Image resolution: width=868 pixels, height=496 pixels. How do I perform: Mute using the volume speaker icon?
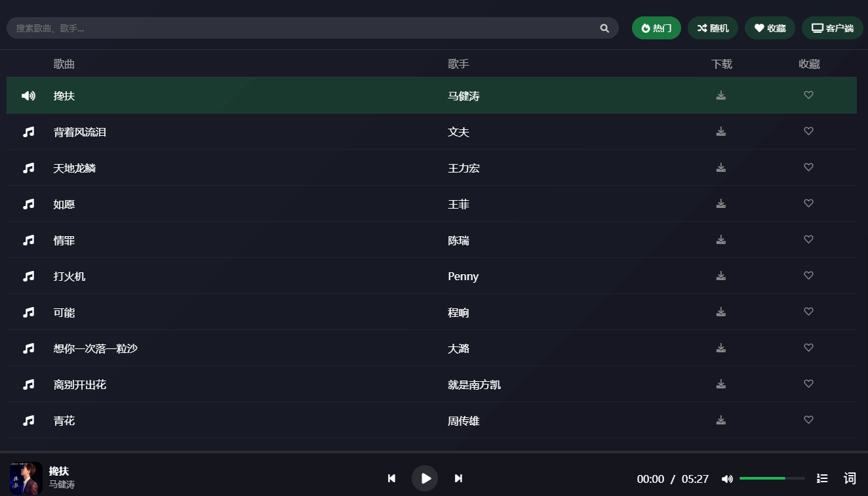tap(727, 479)
